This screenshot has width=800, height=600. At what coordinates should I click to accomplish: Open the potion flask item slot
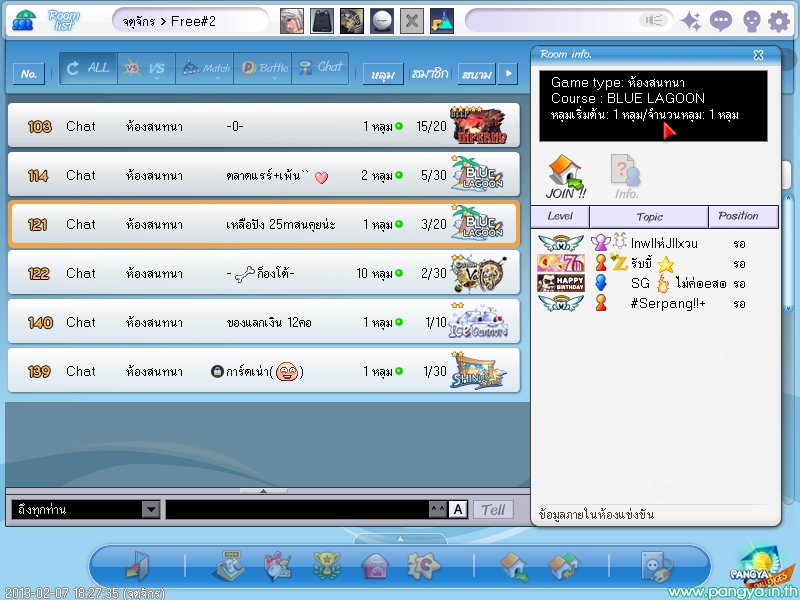tap(442, 21)
